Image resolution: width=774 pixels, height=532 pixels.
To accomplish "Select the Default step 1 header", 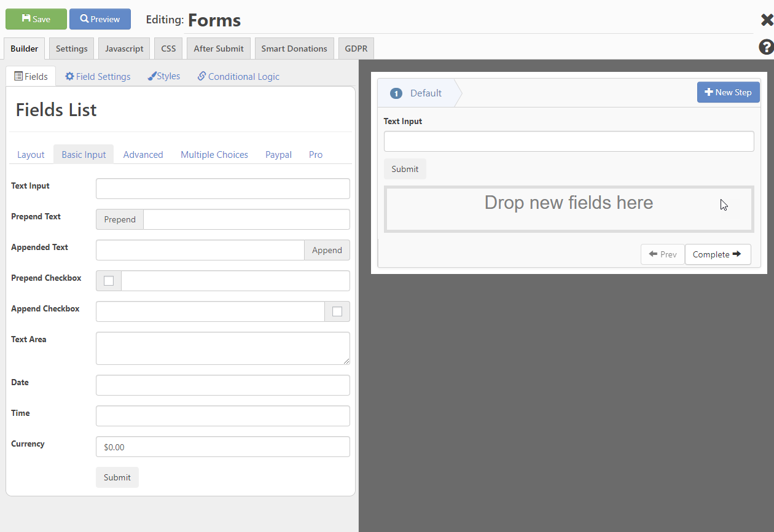I will pyautogui.click(x=416, y=93).
